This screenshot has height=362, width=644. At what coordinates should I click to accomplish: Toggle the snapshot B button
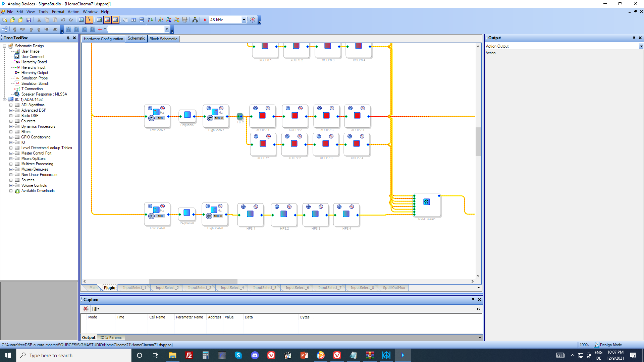pyautogui.click(x=76, y=29)
